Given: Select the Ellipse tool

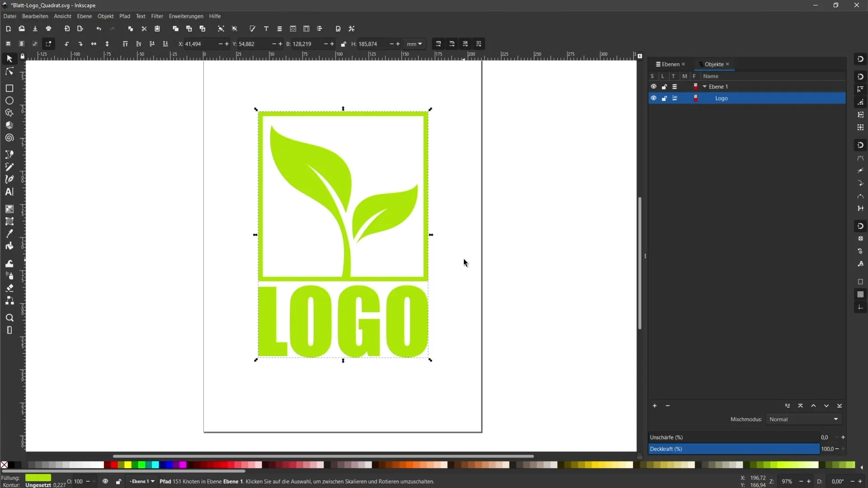Looking at the screenshot, I should pyautogui.click(x=9, y=100).
